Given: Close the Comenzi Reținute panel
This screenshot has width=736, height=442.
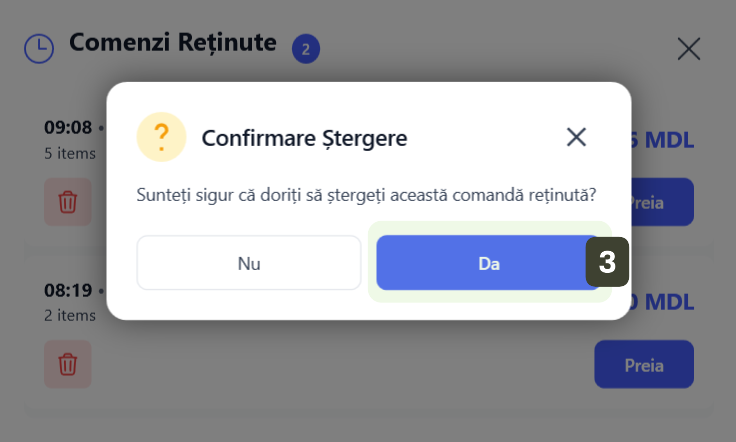Looking at the screenshot, I should pyautogui.click(x=689, y=48).
